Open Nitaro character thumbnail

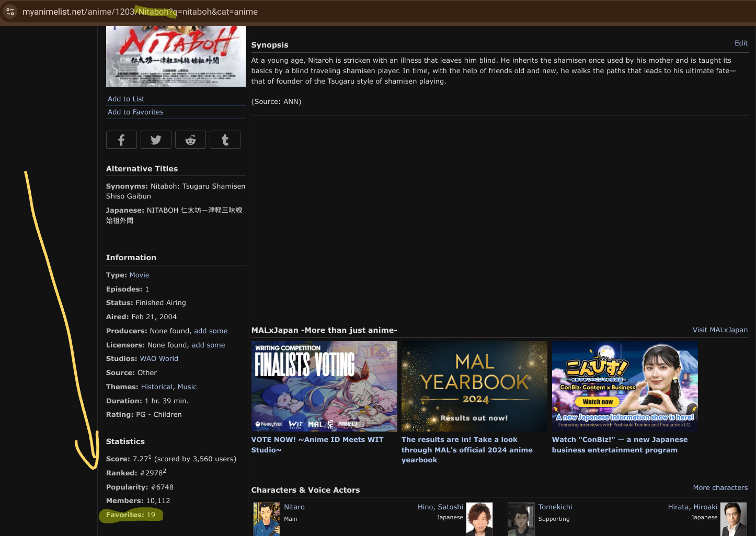[x=267, y=519]
